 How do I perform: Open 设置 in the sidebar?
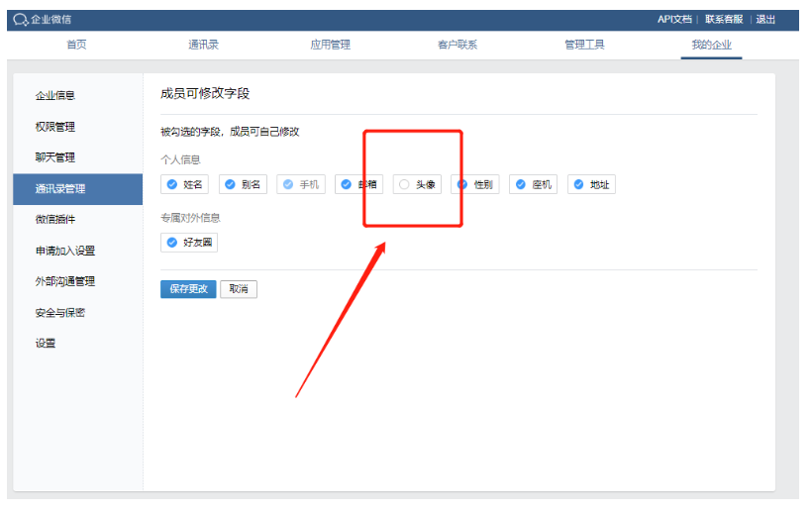coord(45,343)
